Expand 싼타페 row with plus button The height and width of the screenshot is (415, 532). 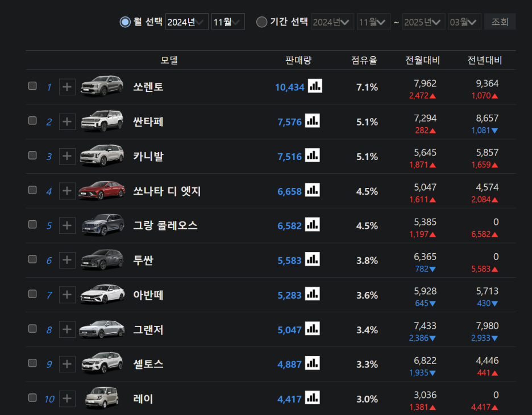[67, 121]
